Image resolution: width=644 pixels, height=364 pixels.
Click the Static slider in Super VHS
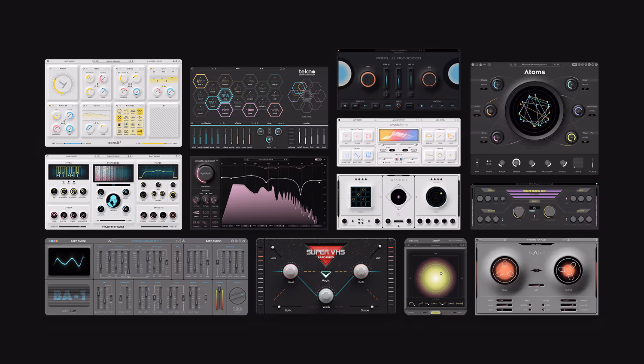pyautogui.click(x=288, y=307)
